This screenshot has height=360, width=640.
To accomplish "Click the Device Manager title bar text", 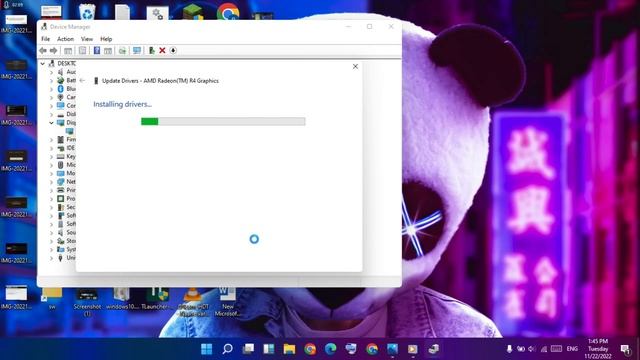I will point(70,27).
